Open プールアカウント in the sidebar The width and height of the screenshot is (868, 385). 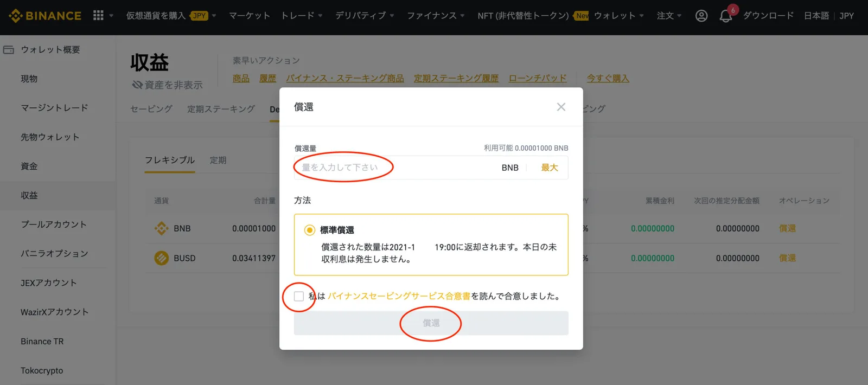coord(54,224)
